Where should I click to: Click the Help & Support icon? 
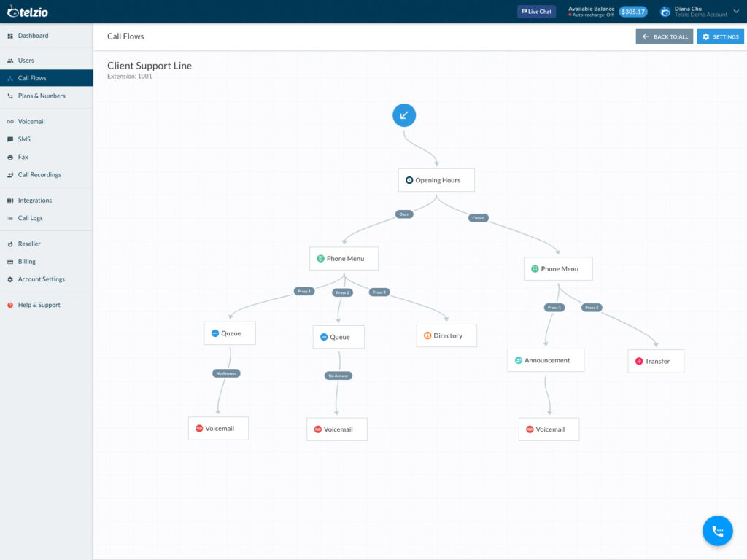click(x=10, y=306)
